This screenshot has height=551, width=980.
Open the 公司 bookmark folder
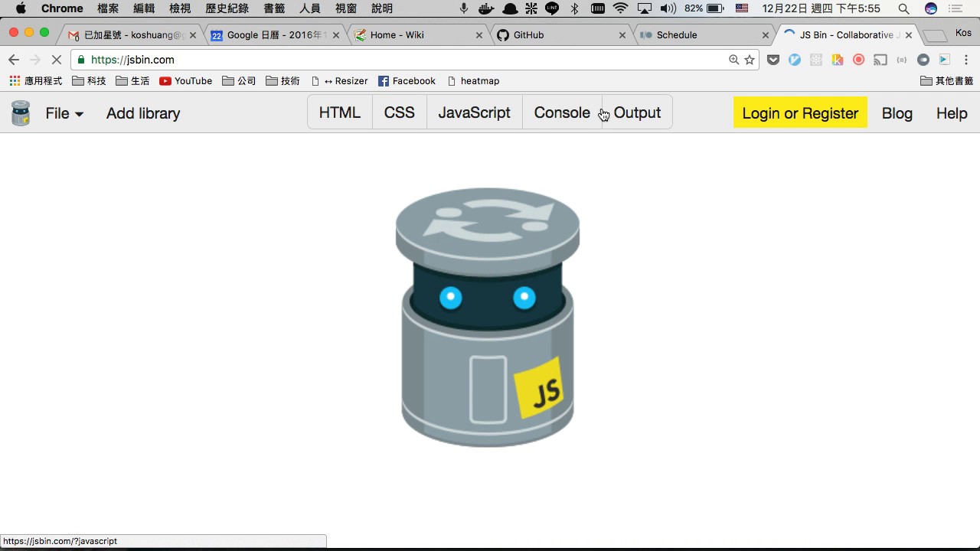coord(239,81)
